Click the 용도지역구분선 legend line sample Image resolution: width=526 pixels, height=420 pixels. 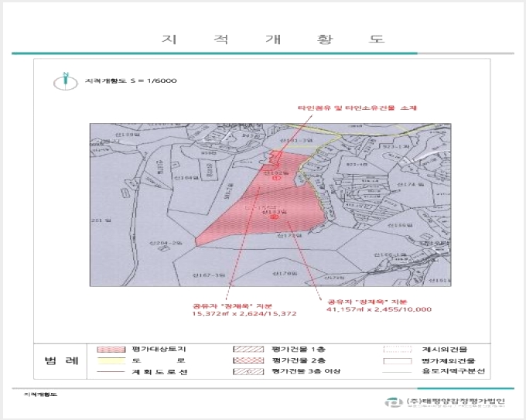pyautogui.click(x=398, y=372)
